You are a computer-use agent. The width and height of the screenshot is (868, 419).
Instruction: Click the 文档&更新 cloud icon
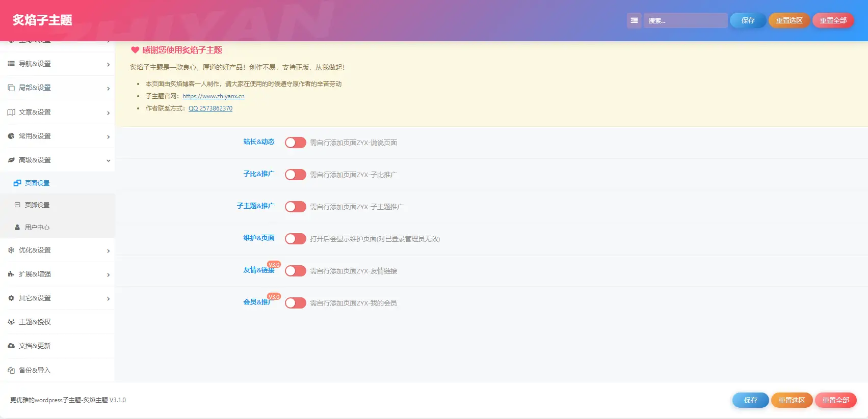(x=11, y=346)
